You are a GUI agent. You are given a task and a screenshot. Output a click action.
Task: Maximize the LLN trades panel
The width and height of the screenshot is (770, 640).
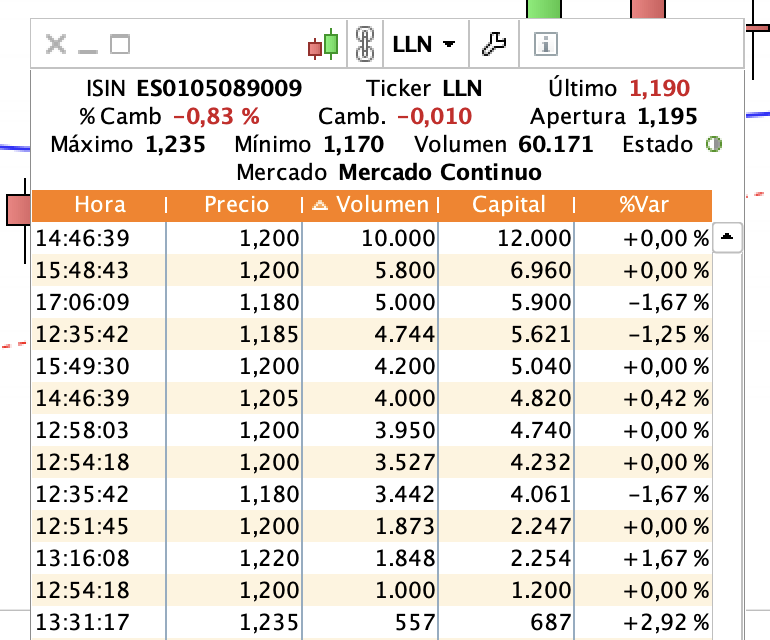119,45
